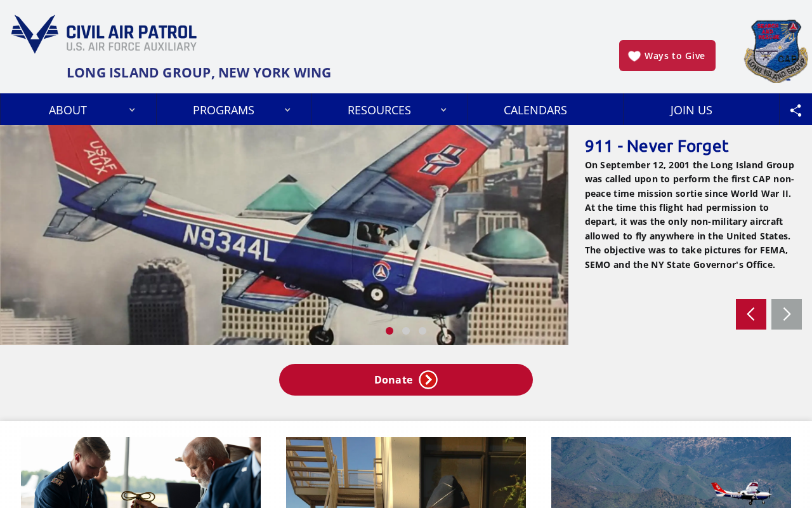Go to previous slide with left arrow

[751, 314]
